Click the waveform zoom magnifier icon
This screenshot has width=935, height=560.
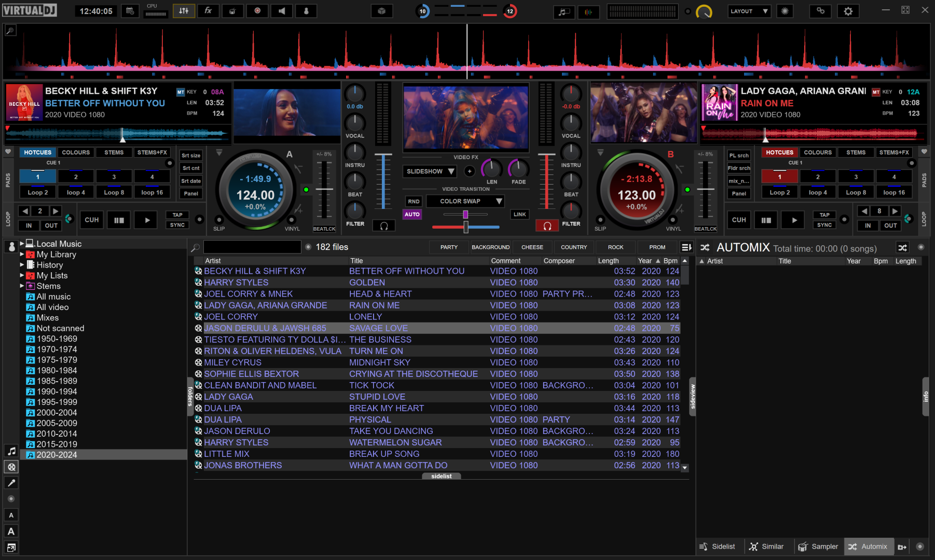click(10, 31)
